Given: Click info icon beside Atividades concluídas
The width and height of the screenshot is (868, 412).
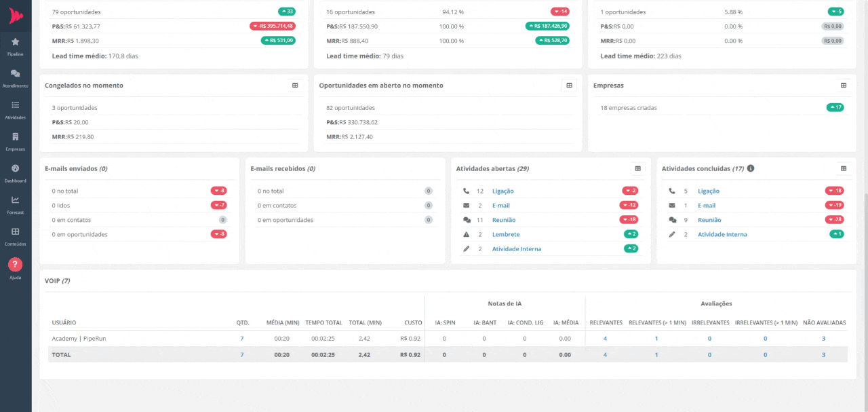Looking at the screenshot, I should (751, 168).
